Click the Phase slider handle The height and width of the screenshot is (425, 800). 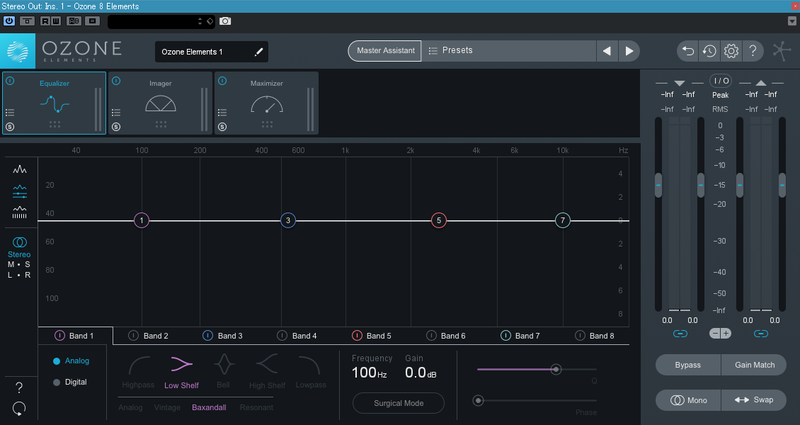point(478,401)
